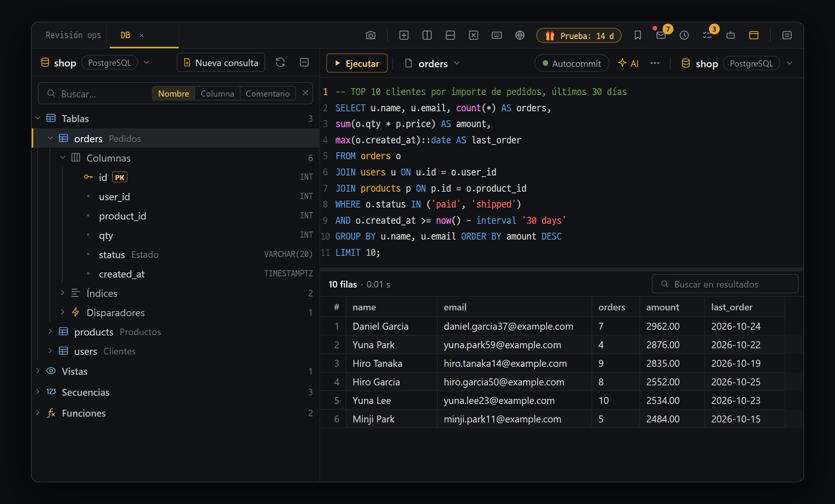Click the close pane X-box icon
The width and height of the screenshot is (835, 504).
pos(473,36)
